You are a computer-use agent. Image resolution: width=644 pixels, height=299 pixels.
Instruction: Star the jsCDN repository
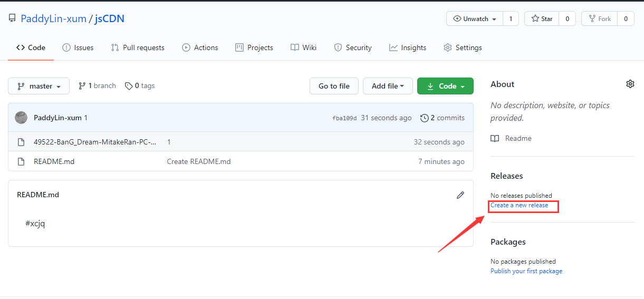point(542,18)
